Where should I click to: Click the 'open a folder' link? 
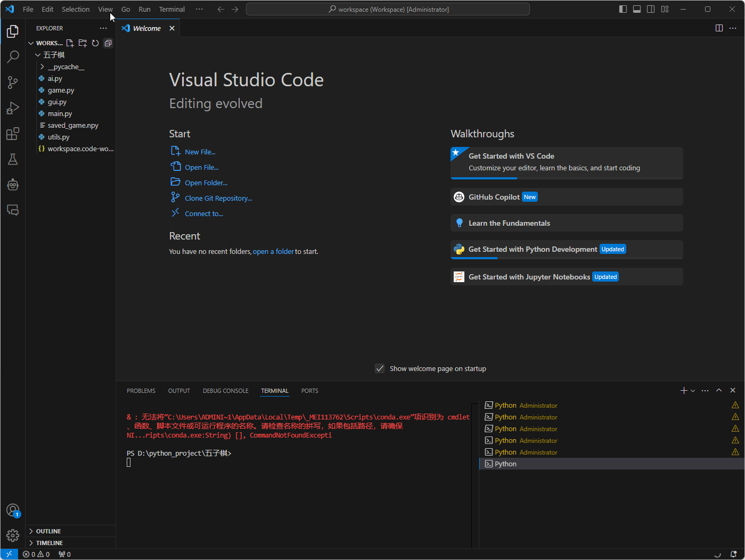pos(273,251)
